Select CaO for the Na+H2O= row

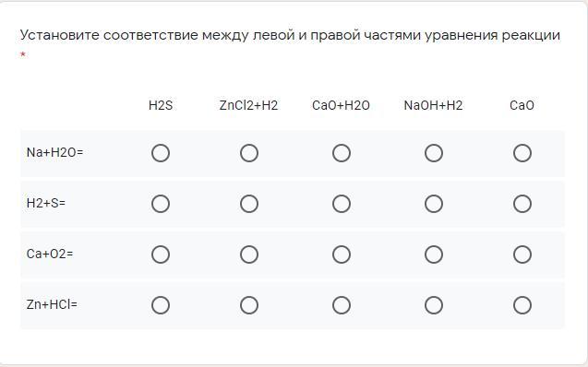coord(522,153)
